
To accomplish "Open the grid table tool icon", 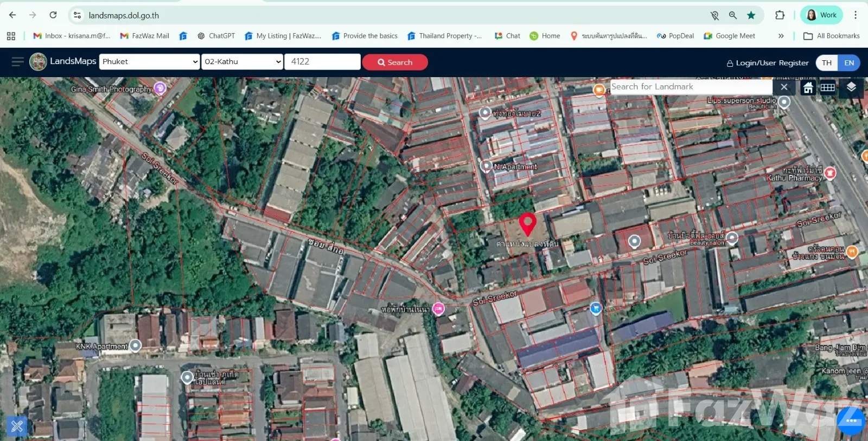I will (x=827, y=87).
